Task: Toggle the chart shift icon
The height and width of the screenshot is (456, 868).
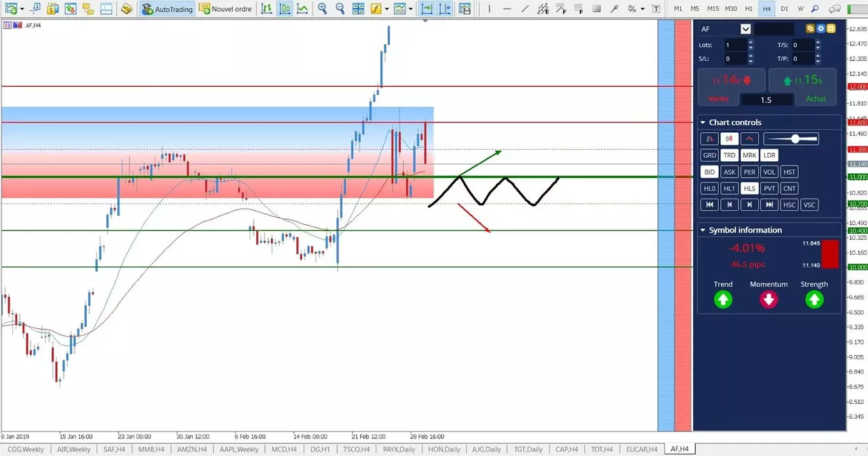Action: 445,9
